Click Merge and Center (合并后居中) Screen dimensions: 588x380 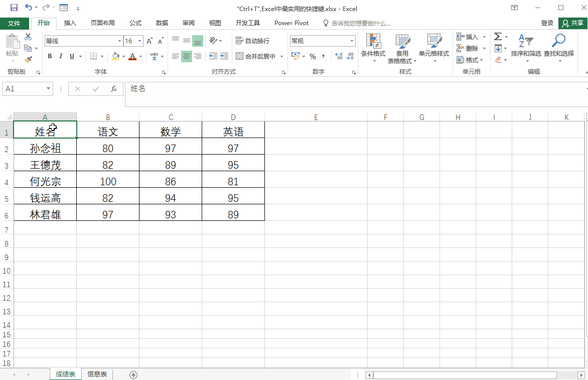(256, 56)
